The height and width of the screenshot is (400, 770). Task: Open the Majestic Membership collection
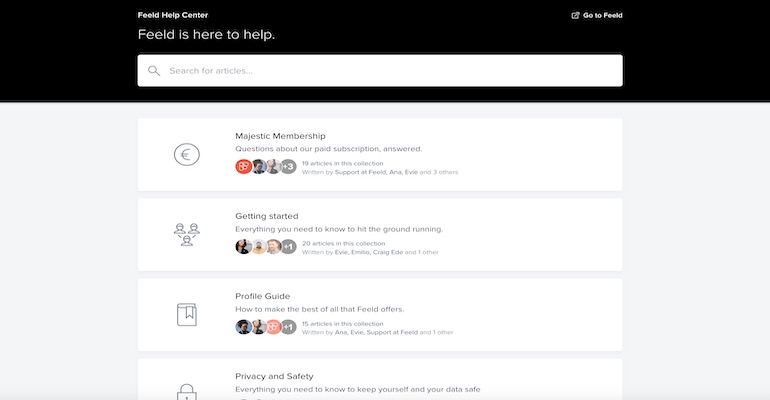point(380,155)
